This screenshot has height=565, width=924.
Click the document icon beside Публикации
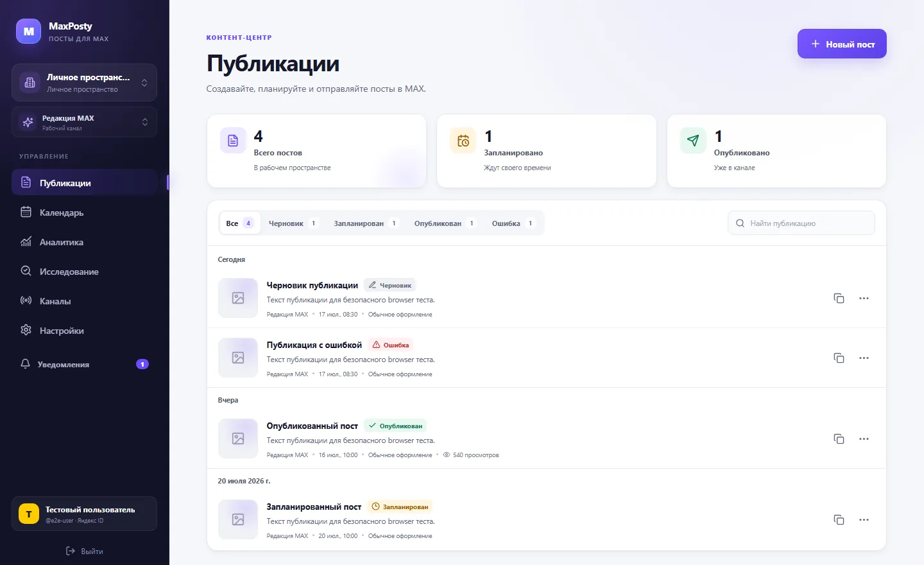tap(26, 182)
